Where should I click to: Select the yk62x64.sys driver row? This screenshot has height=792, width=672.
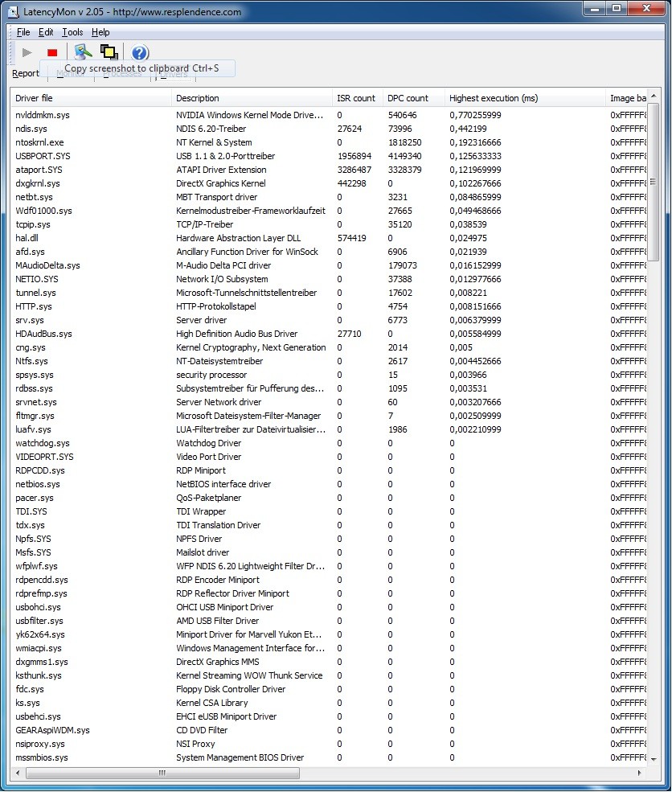point(329,634)
